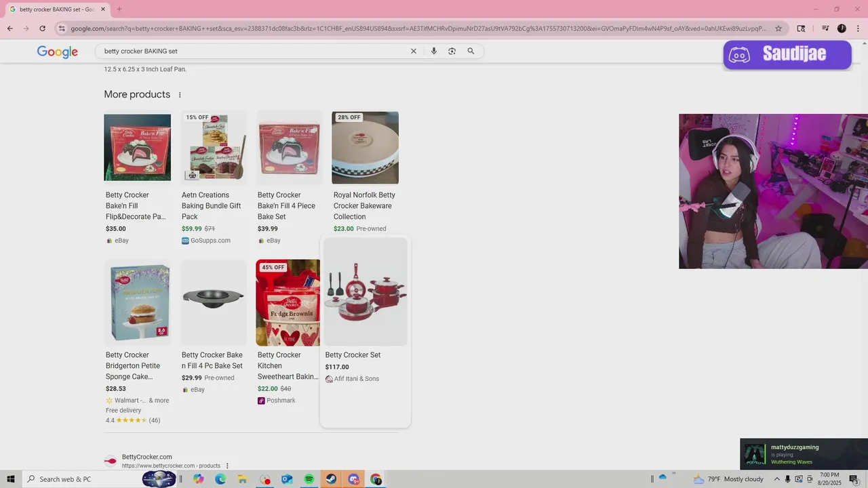Open Copilot from the taskbar
868x488 pixels.
point(198,479)
